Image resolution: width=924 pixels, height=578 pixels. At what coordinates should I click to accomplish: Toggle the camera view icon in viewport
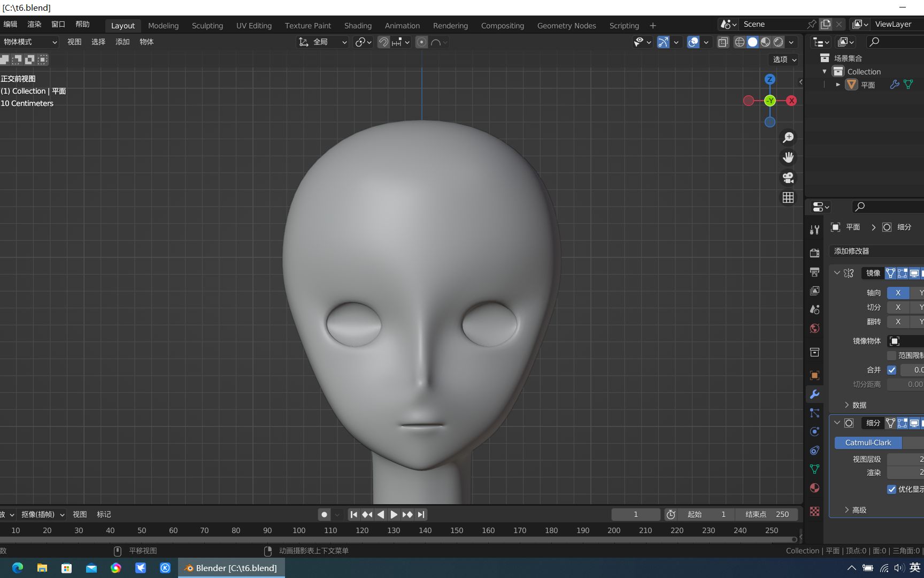(x=788, y=178)
